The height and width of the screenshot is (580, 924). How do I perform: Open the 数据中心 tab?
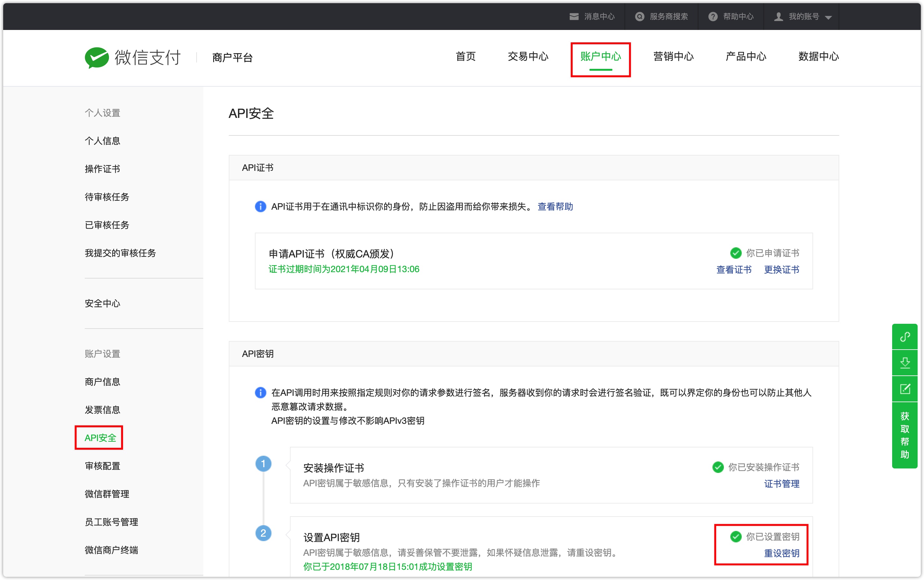(819, 56)
